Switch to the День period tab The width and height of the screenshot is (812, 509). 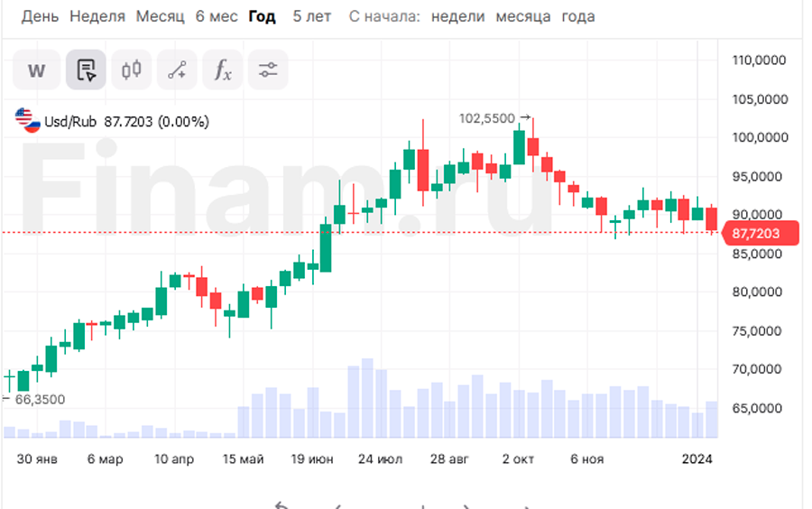(40, 16)
